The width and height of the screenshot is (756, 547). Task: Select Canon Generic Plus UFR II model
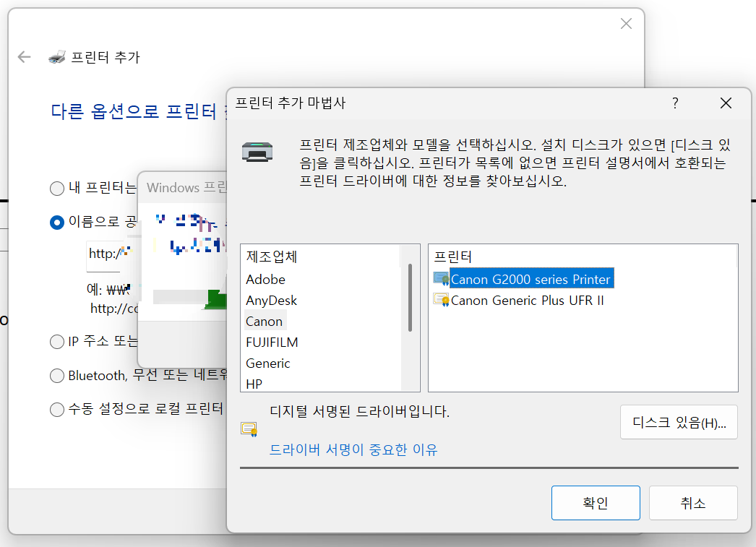click(x=528, y=301)
